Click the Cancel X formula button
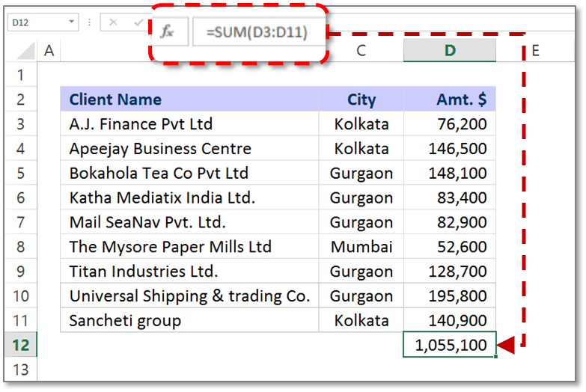The image size is (586, 392). coord(113,22)
